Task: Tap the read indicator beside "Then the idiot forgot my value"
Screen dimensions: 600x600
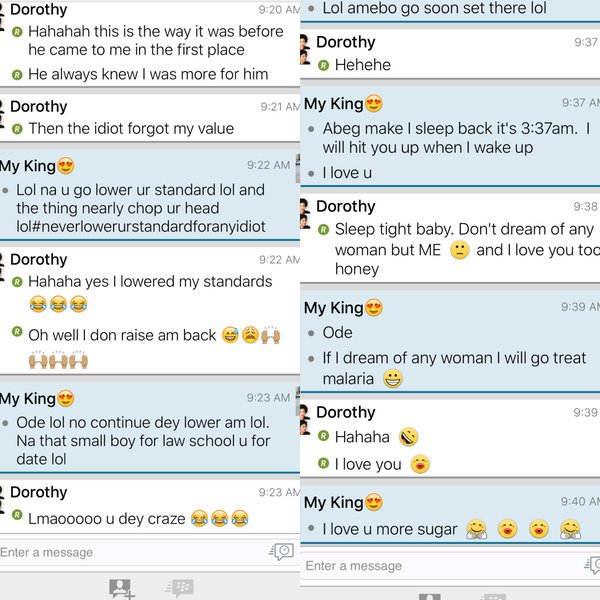Action: [x=17, y=129]
